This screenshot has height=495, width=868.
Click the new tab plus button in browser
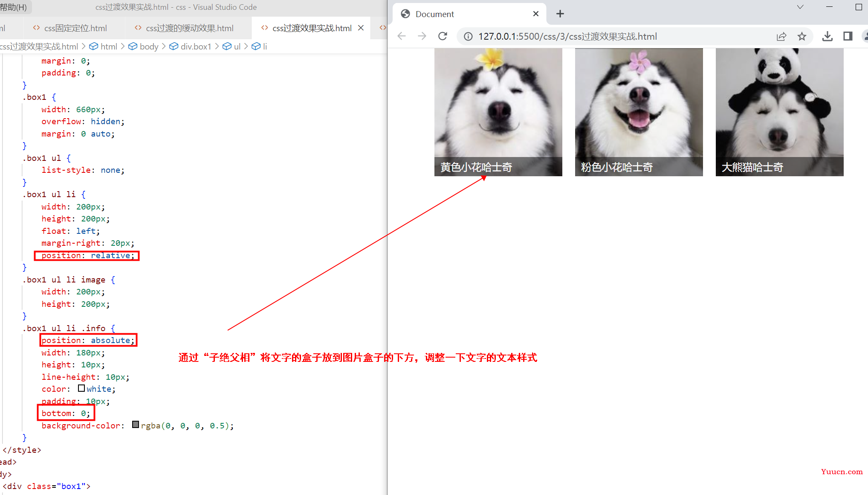pyautogui.click(x=559, y=13)
